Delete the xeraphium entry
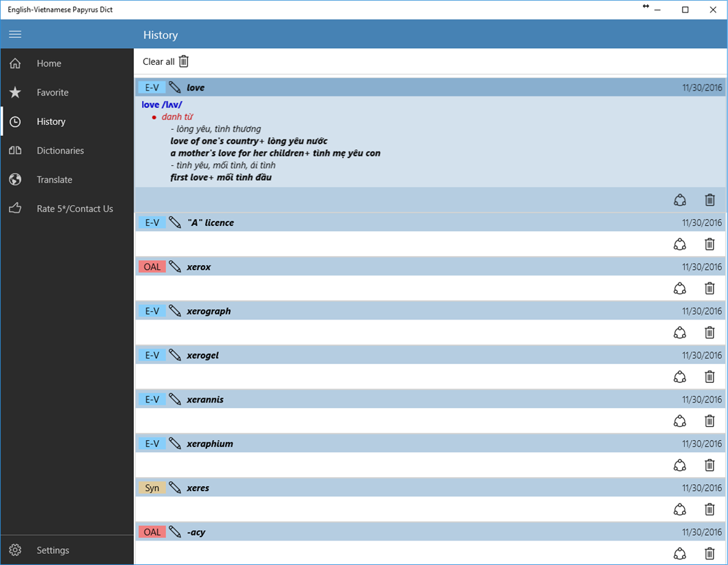This screenshot has height=565, width=728. (x=709, y=465)
